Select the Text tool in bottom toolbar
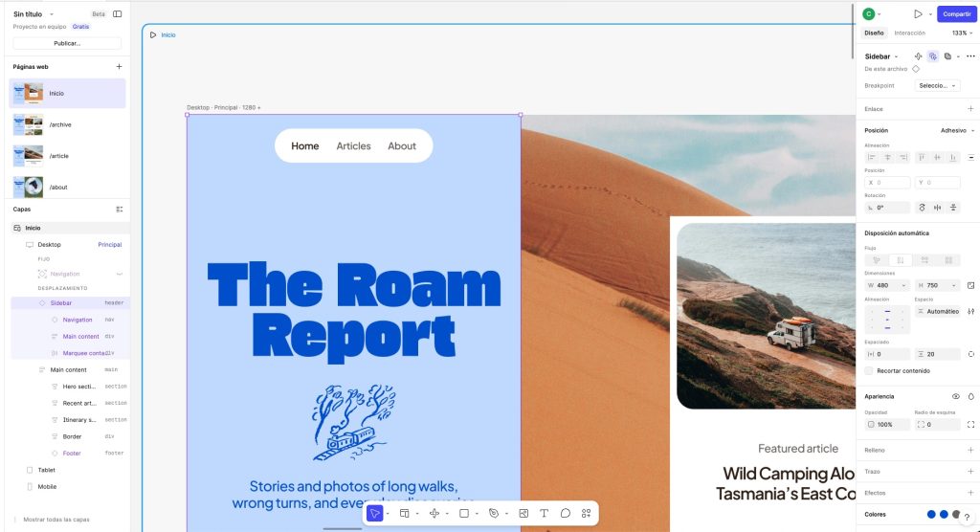Screen dimensions: 980x532 coord(544,513)
